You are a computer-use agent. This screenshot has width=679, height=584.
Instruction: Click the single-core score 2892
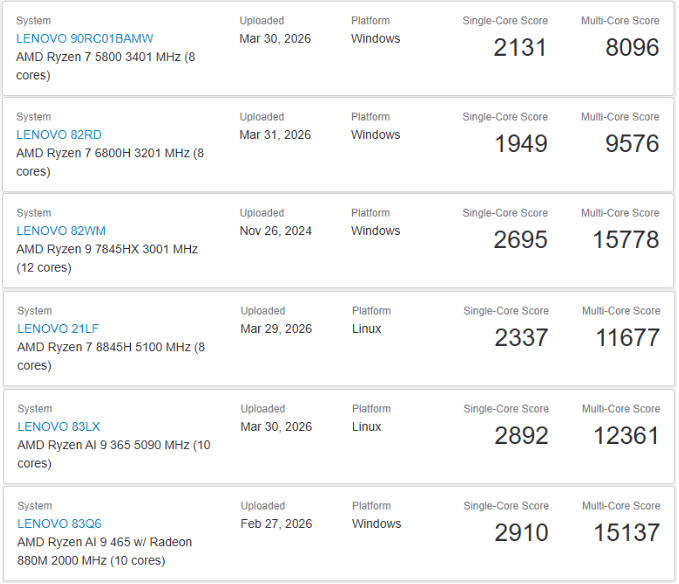tap(521, 435)
